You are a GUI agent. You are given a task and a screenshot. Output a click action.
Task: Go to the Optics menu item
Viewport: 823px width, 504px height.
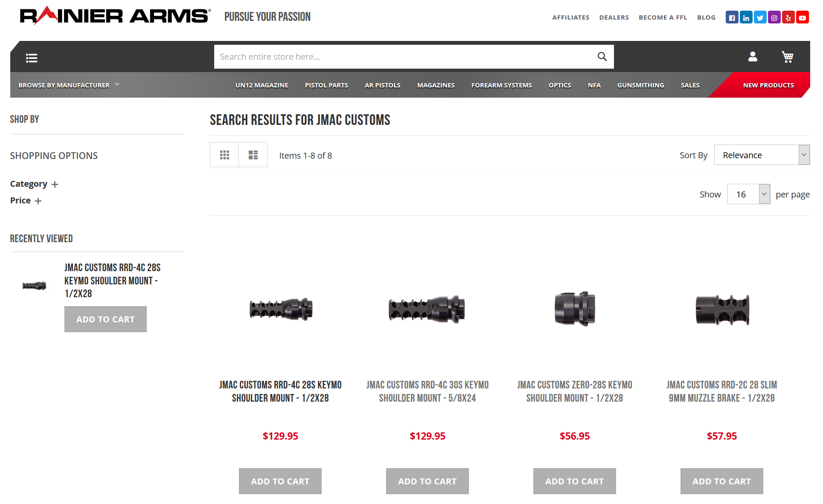pos(559,85)
